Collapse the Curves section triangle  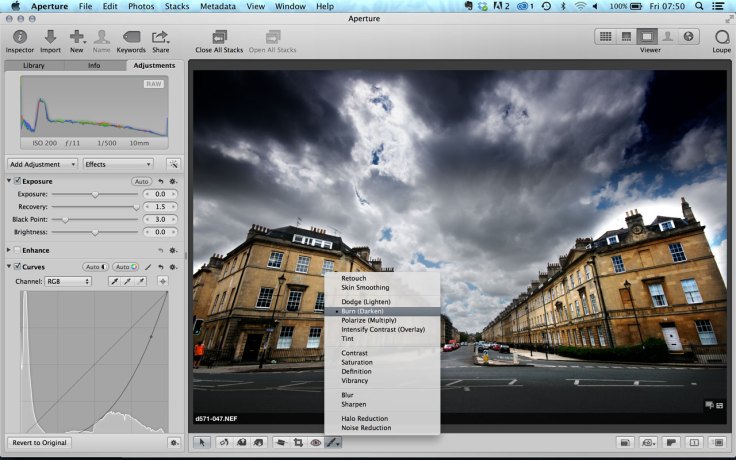click(x=8, y=266)
